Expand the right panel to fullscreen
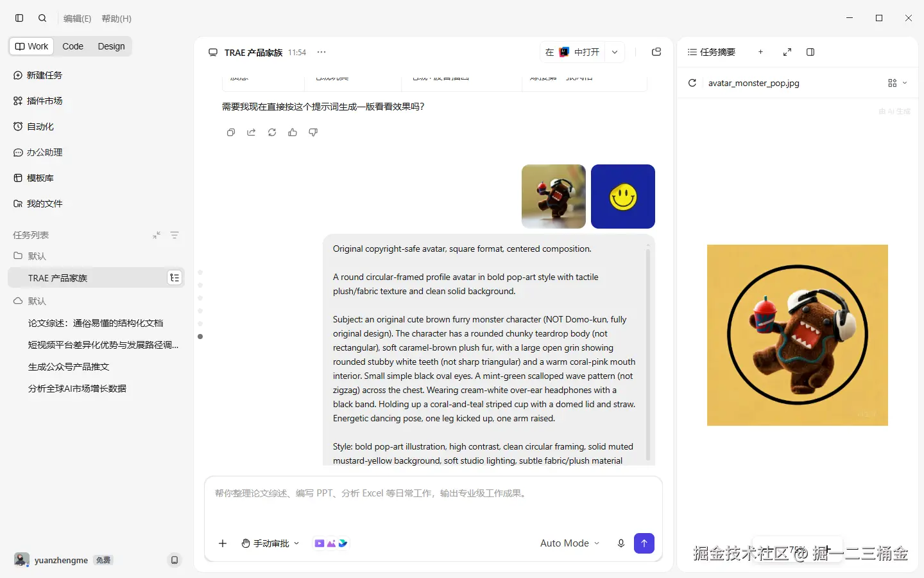The height and width of the screenshot is (578, 924). [787, 52]
